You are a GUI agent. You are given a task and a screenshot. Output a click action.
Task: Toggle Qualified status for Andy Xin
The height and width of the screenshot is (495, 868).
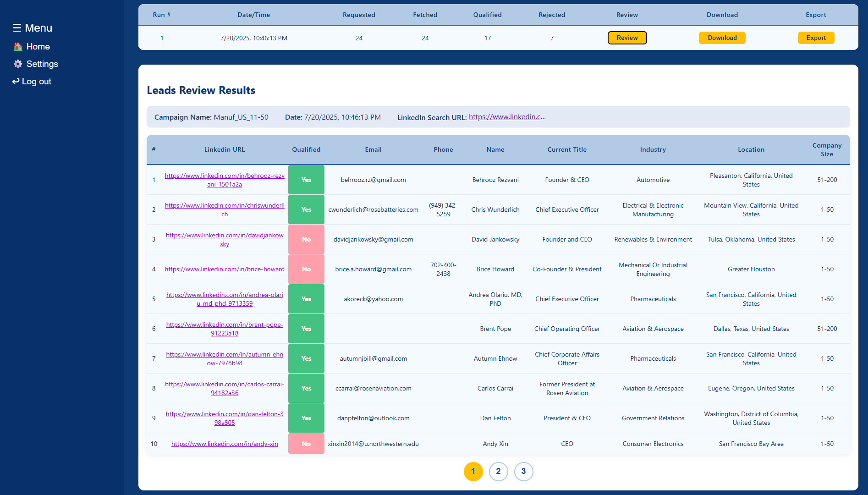(x=306, y=444)
